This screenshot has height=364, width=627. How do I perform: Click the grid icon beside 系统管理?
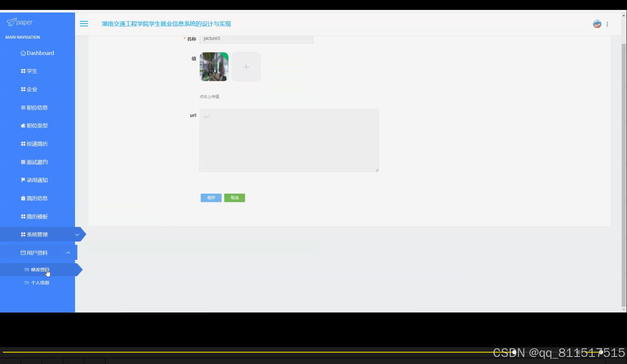pos(23,235)
